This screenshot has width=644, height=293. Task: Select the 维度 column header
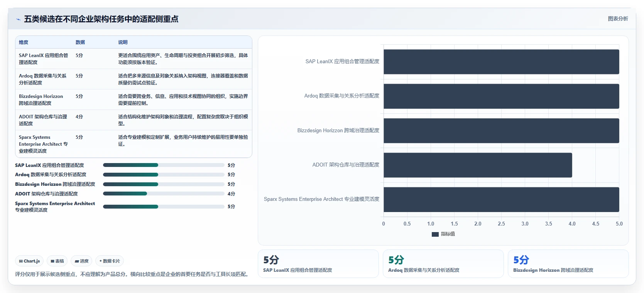[24, 42]
